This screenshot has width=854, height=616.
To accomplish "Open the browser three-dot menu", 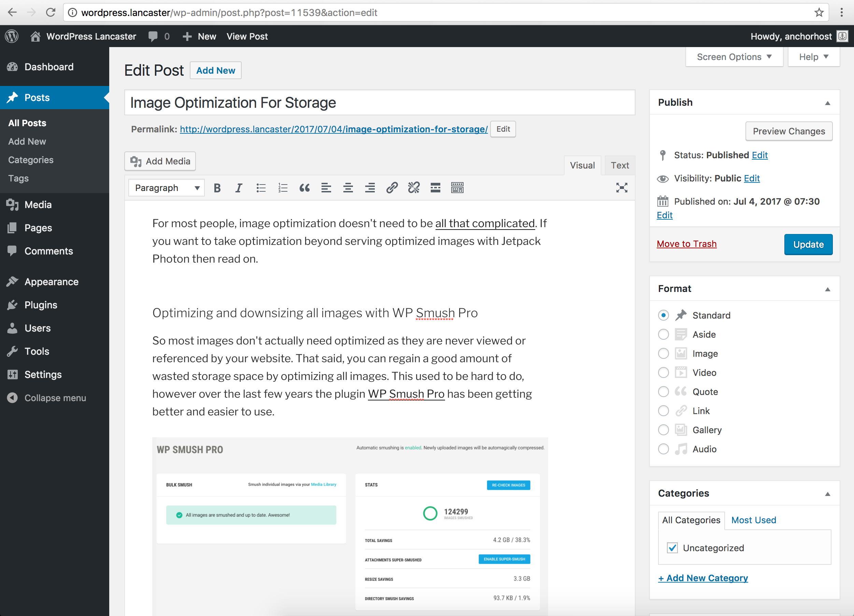I will point(842,12).
